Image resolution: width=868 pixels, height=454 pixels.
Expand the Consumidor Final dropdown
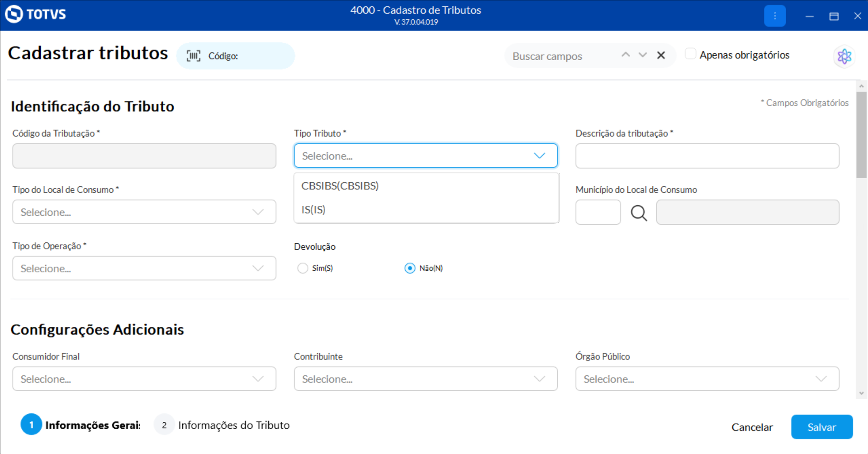pyautogui.click(x=144, y=379)
